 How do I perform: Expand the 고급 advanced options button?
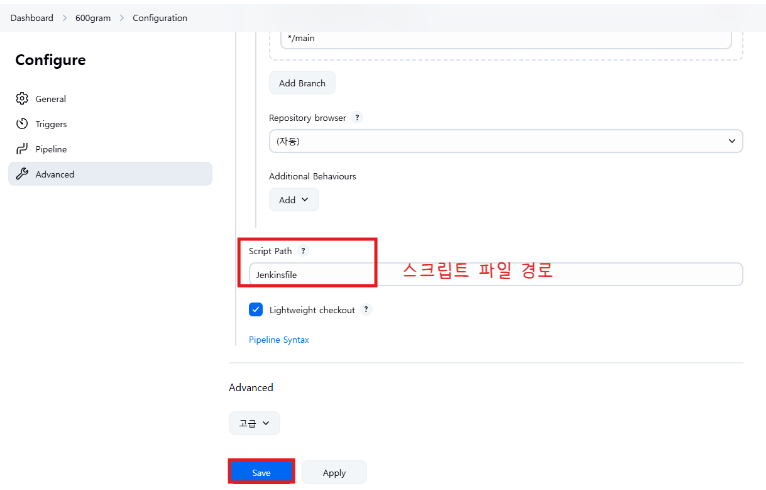pos(254,423)
